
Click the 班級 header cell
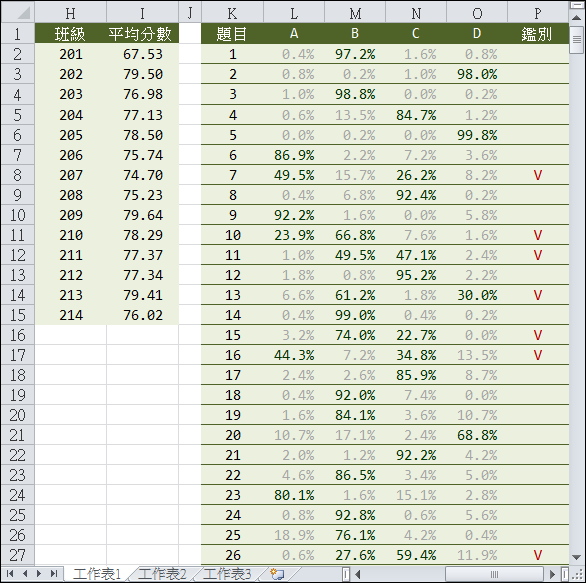(x=71, y=34)
